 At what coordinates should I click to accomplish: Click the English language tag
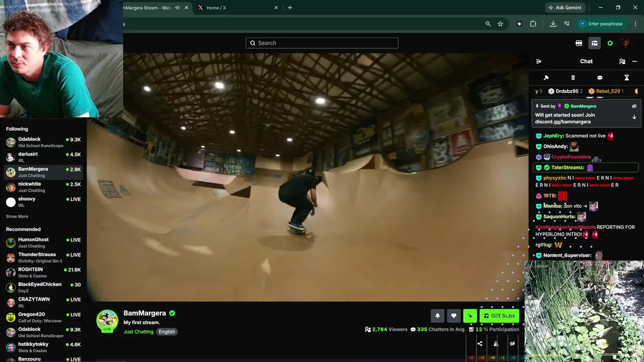tap(167, 332)
